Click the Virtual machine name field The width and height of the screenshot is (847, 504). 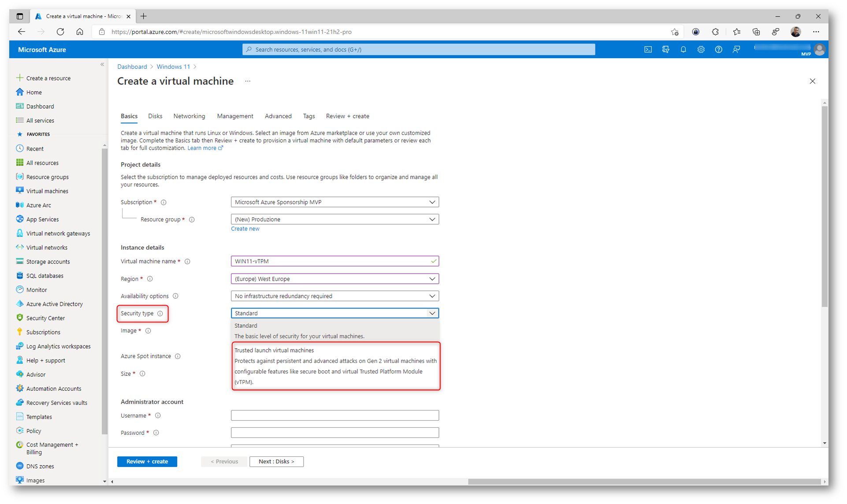335,261
